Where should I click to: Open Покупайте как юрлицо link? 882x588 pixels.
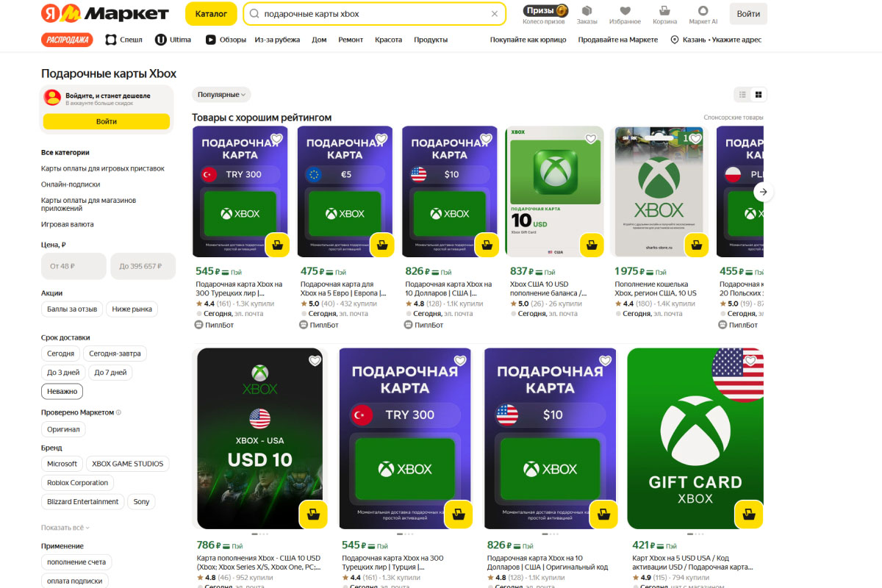[x=529, y=40]
